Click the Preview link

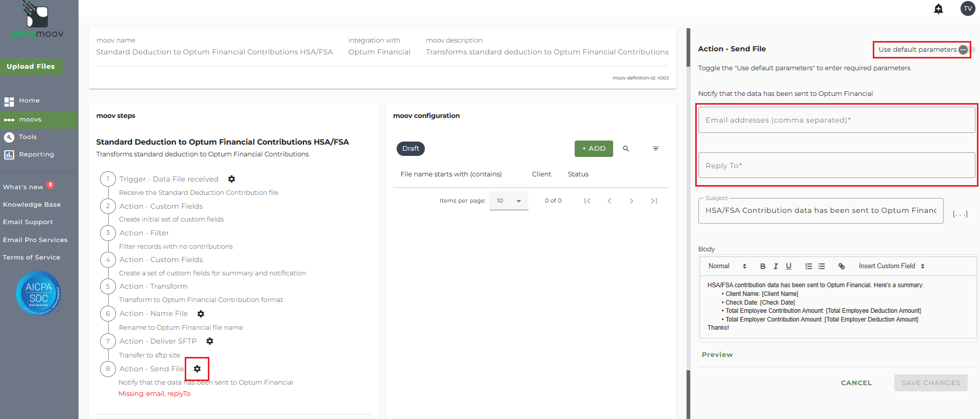[x=717, y=355]
